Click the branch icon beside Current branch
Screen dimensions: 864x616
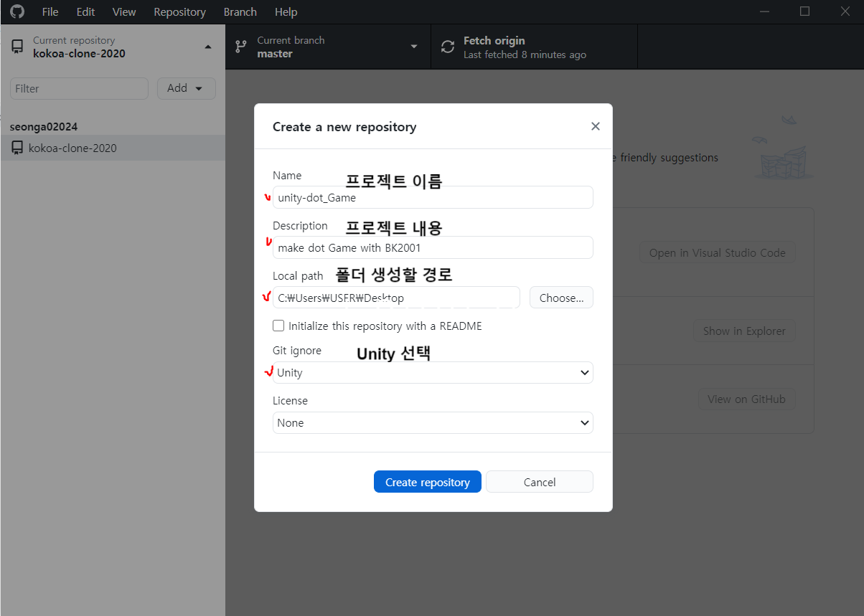pos(241,47)
